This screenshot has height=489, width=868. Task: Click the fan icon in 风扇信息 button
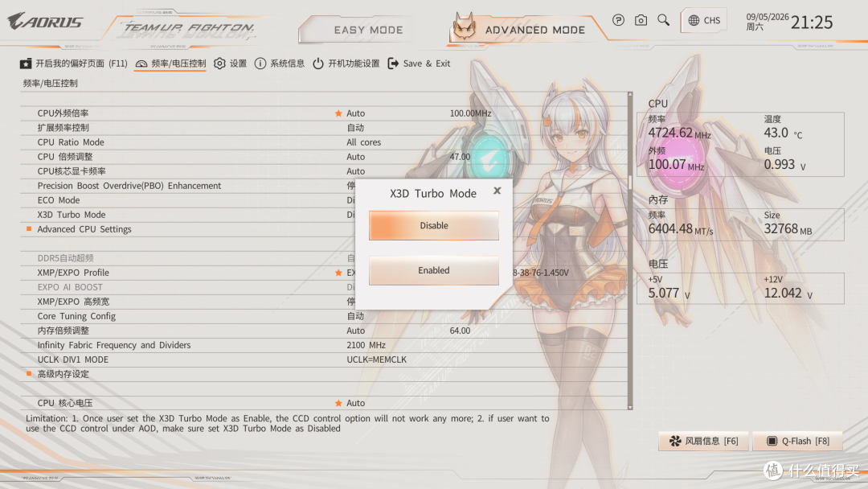[x=675, y=441]
